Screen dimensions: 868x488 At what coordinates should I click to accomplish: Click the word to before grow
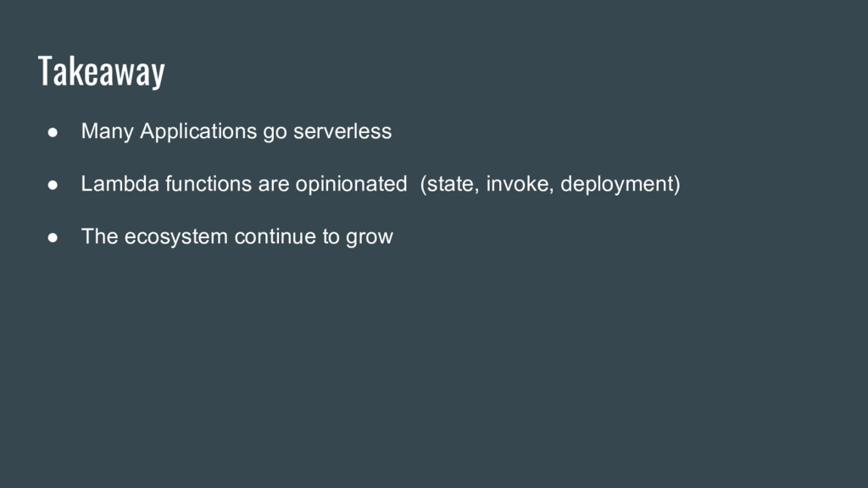(x=331, y=237)
